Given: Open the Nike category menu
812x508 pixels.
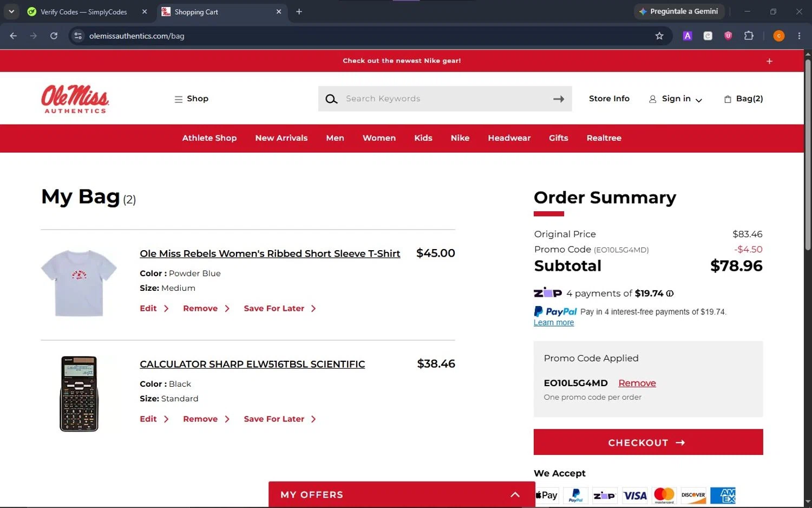Looking at the screenshot, I should (x=460, y=138).
